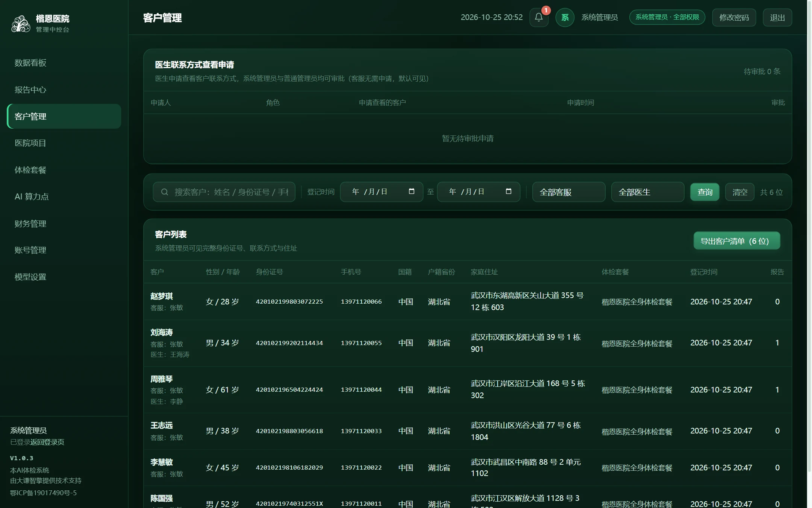812x508 pixels.
Task: Open 模型设置 menu item
Action: [64, 277]
